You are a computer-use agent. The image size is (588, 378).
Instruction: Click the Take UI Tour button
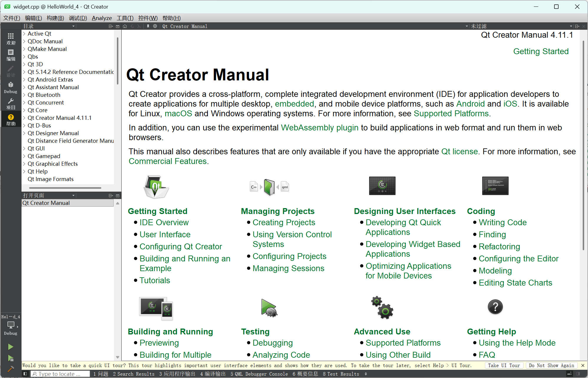point(504,365)
